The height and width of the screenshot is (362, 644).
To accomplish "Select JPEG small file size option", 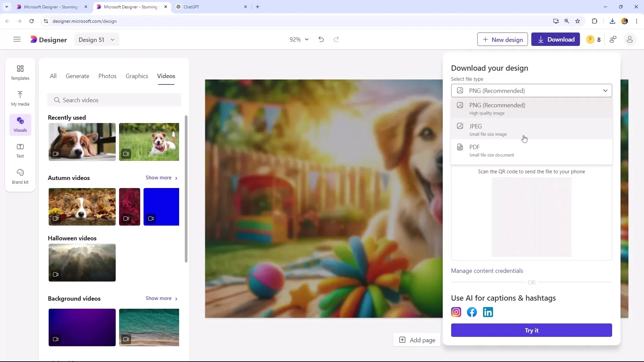I will pyautogui.click(x=532, y=129).
